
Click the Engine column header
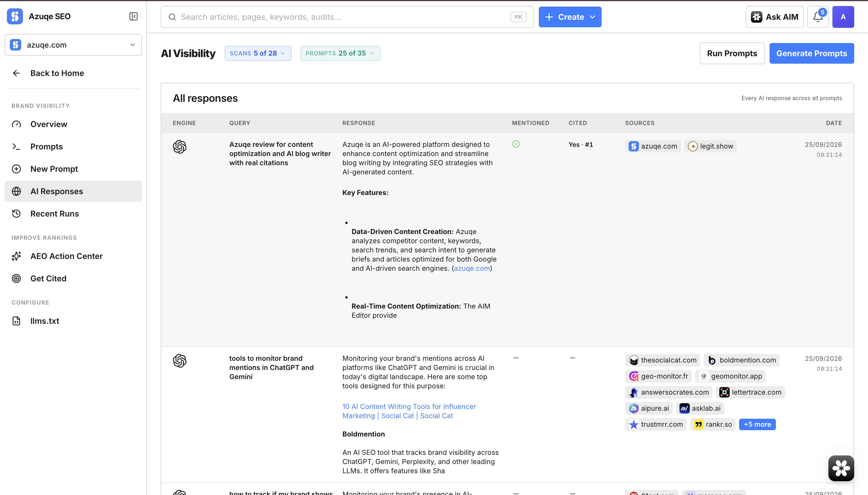pos(184,123)
